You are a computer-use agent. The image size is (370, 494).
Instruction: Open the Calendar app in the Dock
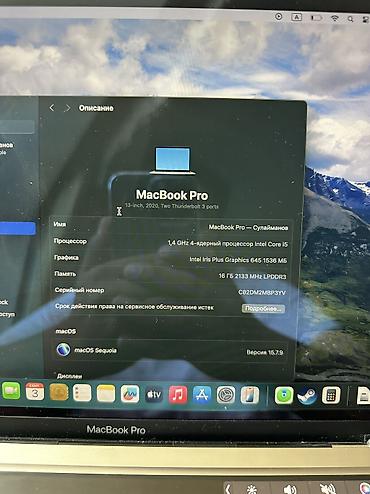pyautogui.click(x=35, y=392)
